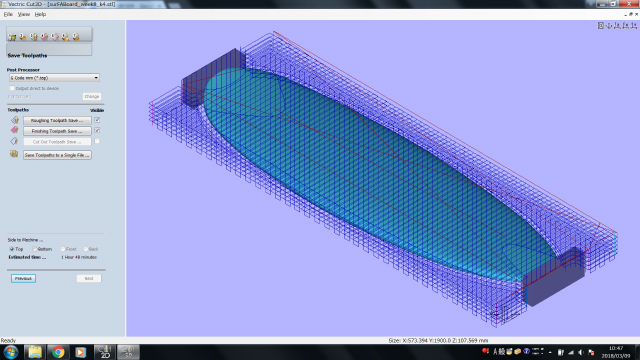Click the single-file toolpaths icon
This screenshot has width=640, height=360.
coord(14,154)
